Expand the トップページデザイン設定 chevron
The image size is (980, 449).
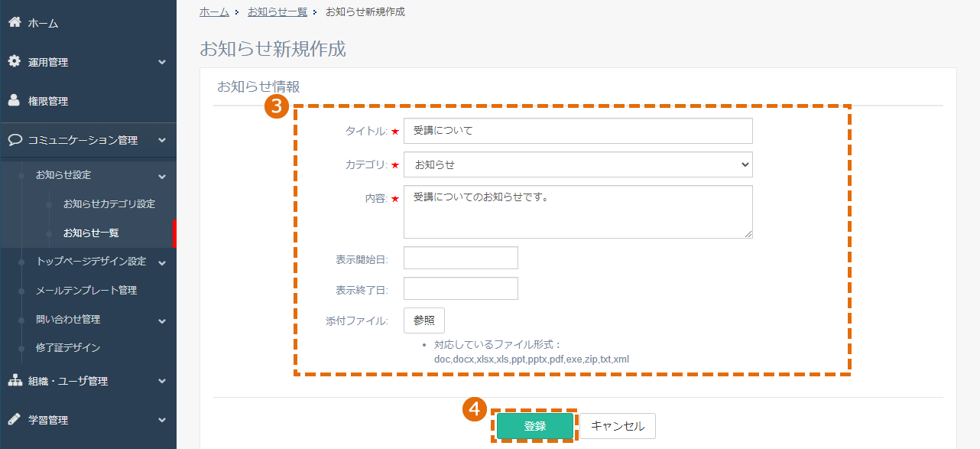point(162,262)
